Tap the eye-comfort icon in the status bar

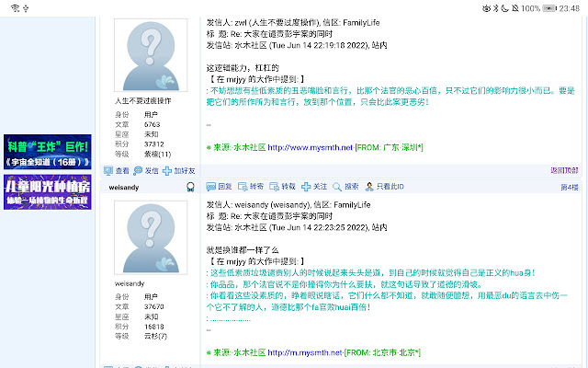click(486, 8)
